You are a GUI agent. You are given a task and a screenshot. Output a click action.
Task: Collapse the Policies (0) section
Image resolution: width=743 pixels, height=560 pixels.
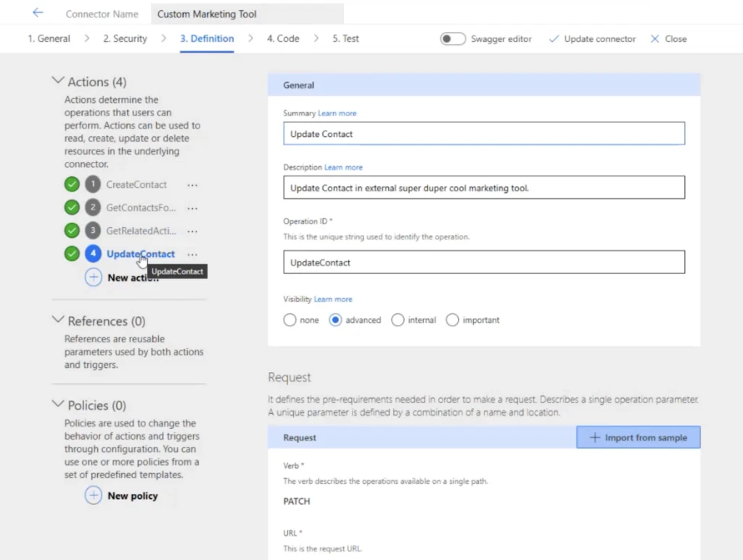(58, 404)
